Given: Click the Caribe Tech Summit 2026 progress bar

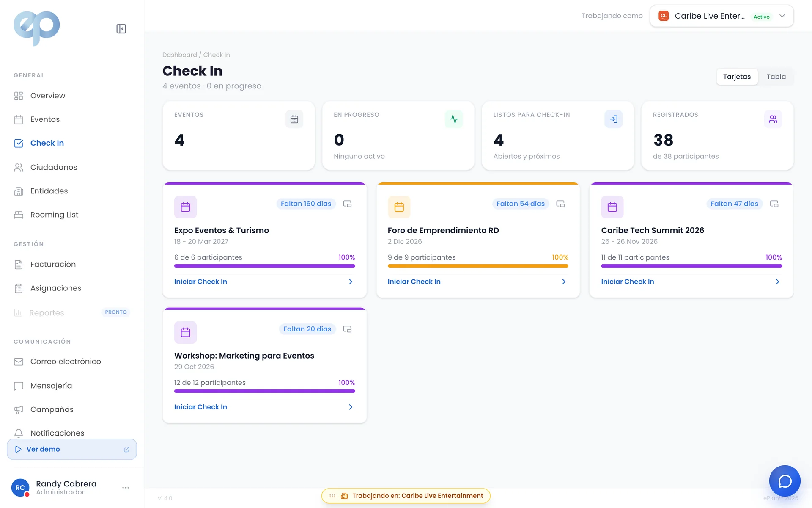Looking at the screenshot, I should click(x=691, y=266).
